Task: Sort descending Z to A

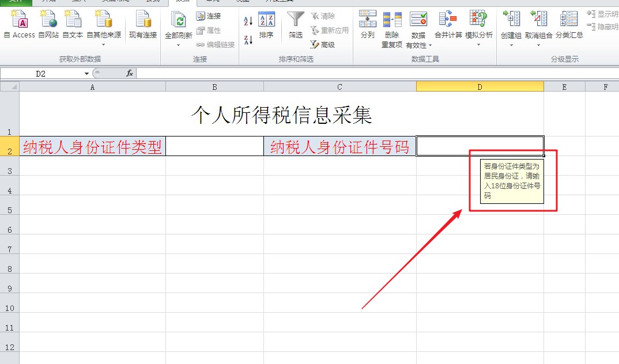Action: tap(248, 39)
